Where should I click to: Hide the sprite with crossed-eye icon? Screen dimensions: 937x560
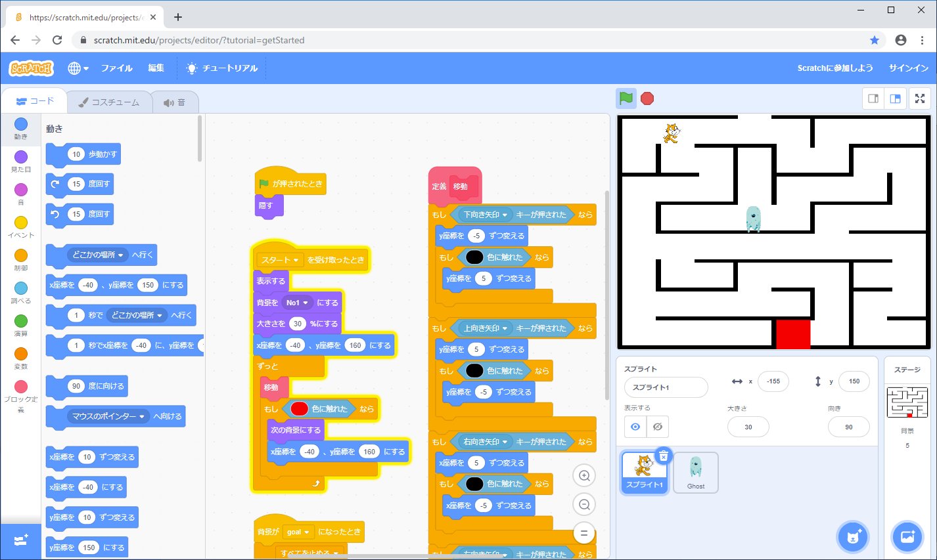[x=657, y=427]
